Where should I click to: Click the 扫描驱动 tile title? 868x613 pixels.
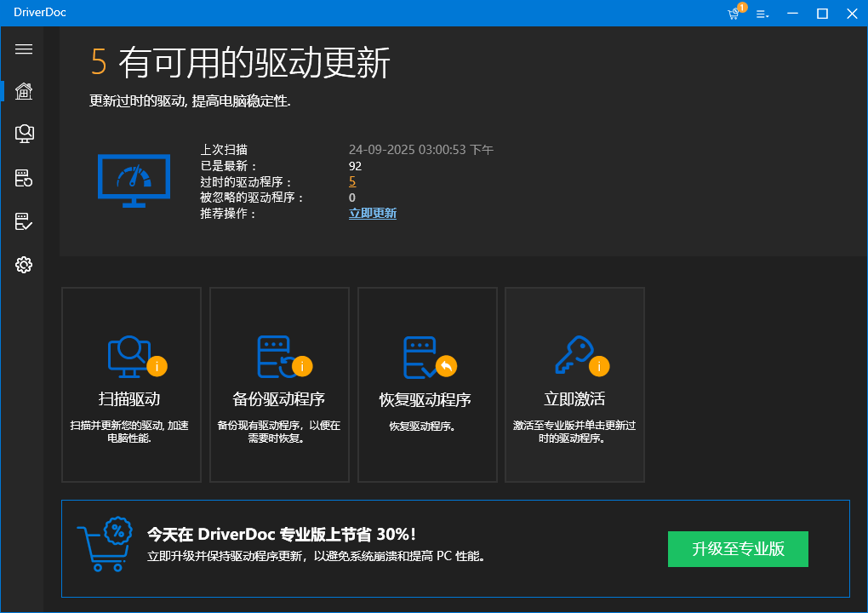pyautogui.click(x=130, y=399)
